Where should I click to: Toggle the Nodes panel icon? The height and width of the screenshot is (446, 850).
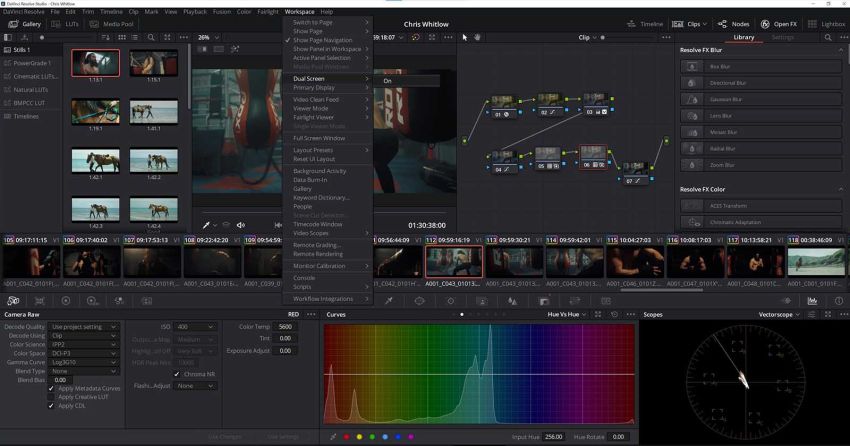tap(734, 23)
